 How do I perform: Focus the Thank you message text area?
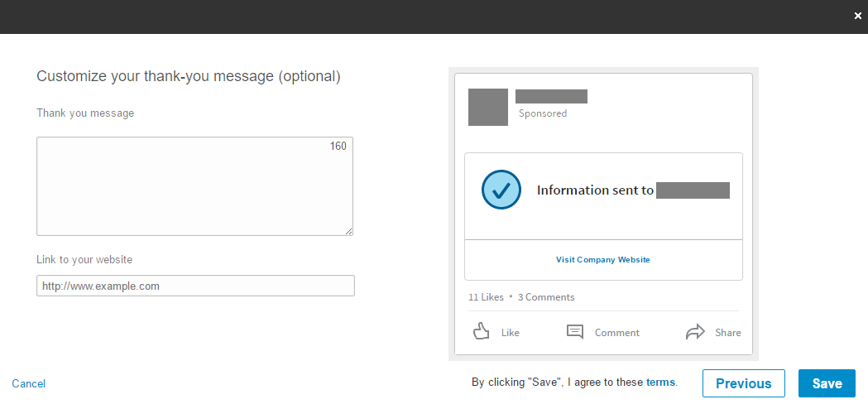point(194,186)
